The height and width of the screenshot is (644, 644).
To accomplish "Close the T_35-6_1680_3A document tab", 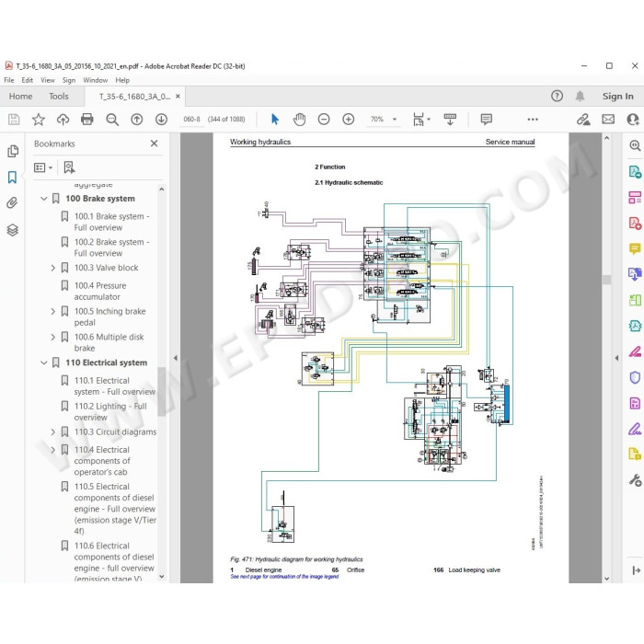I will point(178,96).
